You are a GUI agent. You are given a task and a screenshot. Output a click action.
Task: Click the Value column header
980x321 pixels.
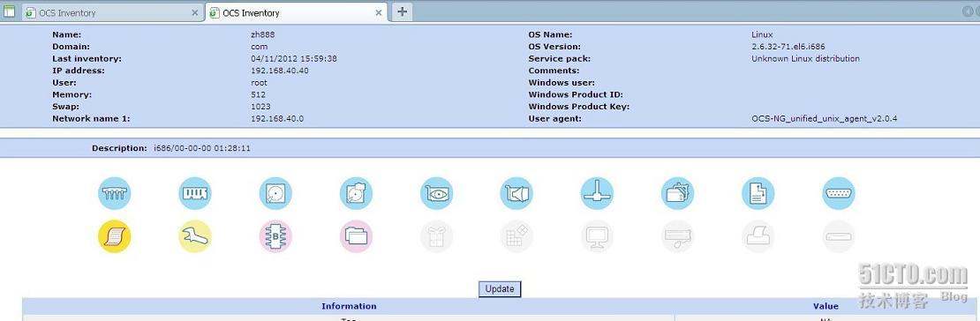825,306
